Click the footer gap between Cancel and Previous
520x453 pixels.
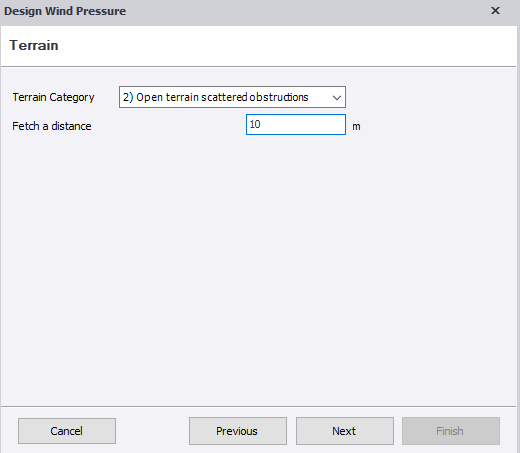152,431
